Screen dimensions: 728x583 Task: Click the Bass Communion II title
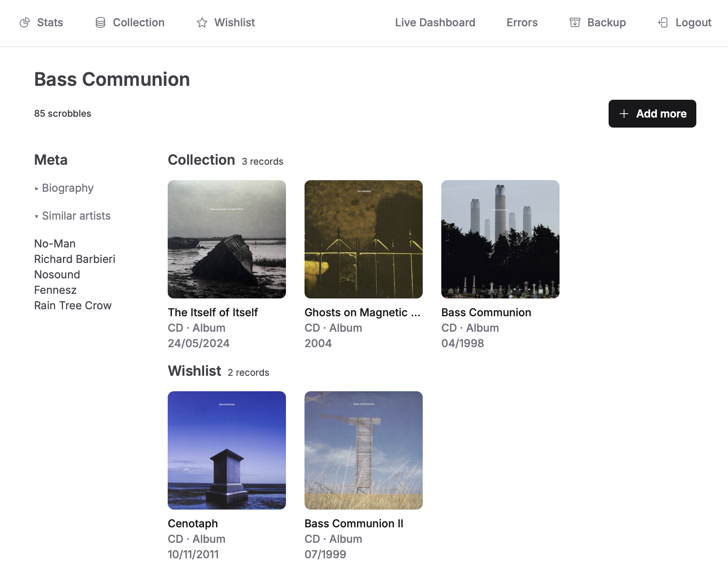point(354,523)
